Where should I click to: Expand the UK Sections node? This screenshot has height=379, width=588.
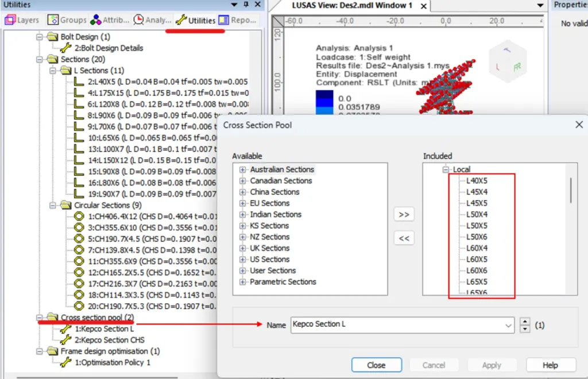coord(243,249)
